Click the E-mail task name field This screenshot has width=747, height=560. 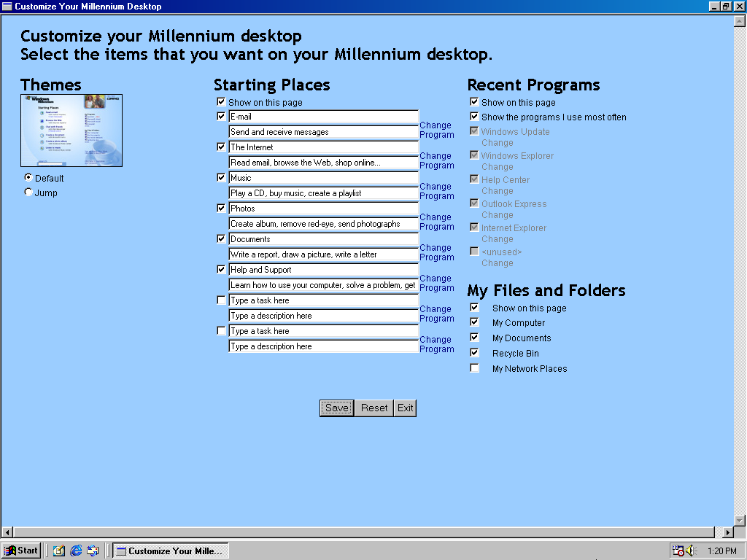(323, 117)
